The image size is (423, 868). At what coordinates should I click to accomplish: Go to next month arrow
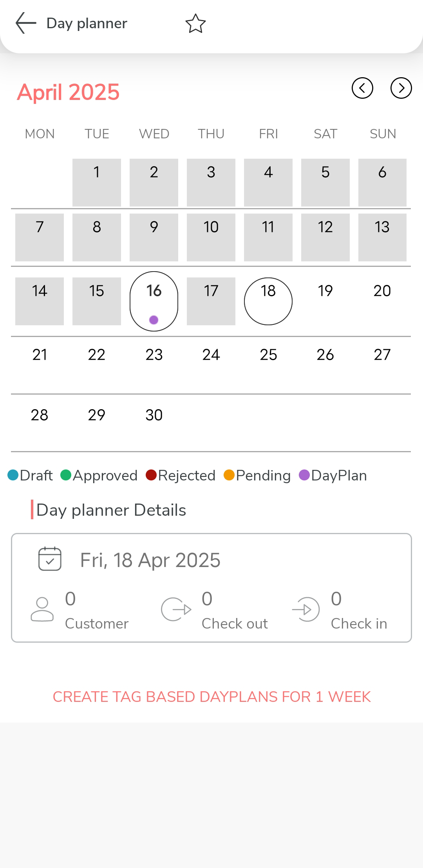(x=401, y=88)
